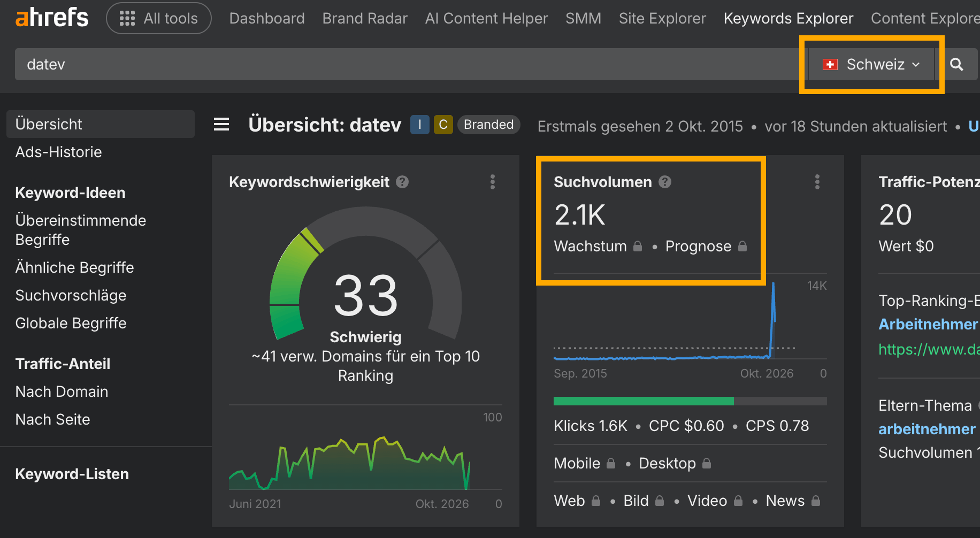
Task: Click the lock icon beside Desktop
Action: [x=707, y=463]
